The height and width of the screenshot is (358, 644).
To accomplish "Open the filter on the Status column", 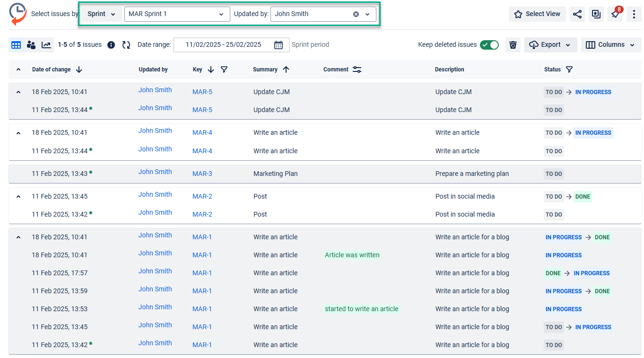I will [569, 70].
